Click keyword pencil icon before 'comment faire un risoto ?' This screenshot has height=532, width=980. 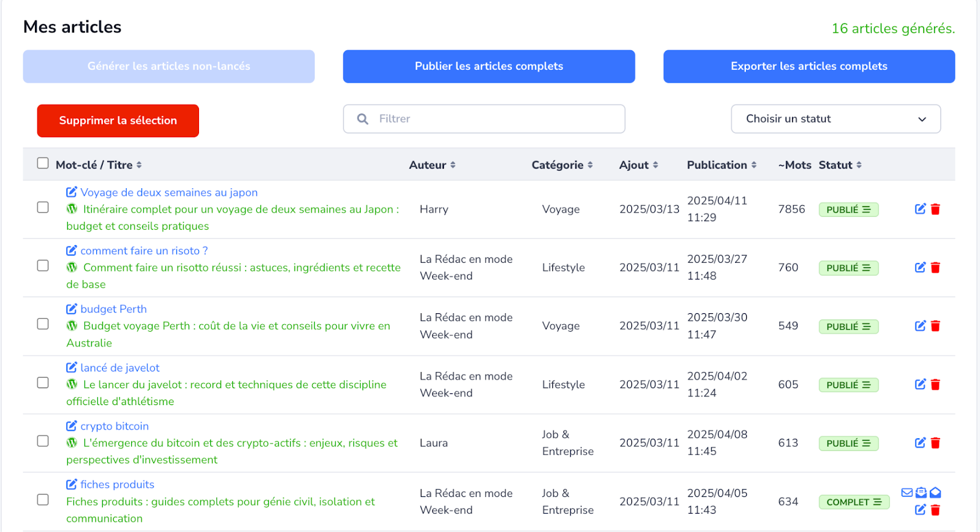[x=72, y=250]
